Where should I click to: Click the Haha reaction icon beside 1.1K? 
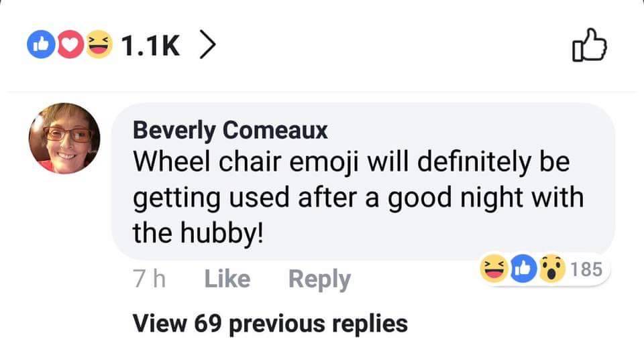click(x=99, y=46)
